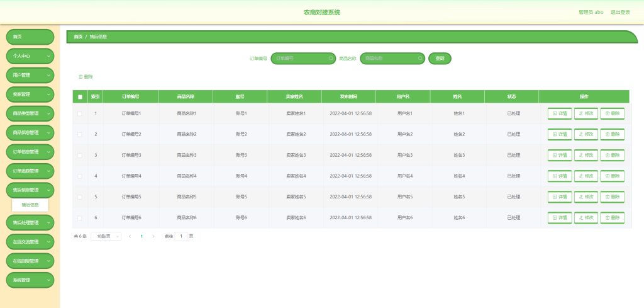Open 在线回复管理 menu
Image resolution: width=644 pixels, height=308 pixels.
30,261
